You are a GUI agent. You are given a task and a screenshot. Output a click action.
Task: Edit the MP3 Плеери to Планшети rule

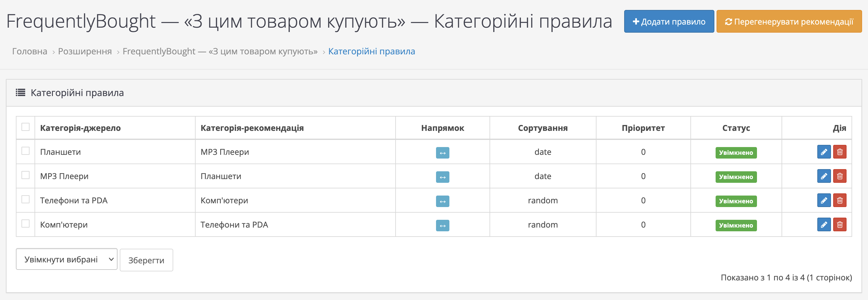824,176
